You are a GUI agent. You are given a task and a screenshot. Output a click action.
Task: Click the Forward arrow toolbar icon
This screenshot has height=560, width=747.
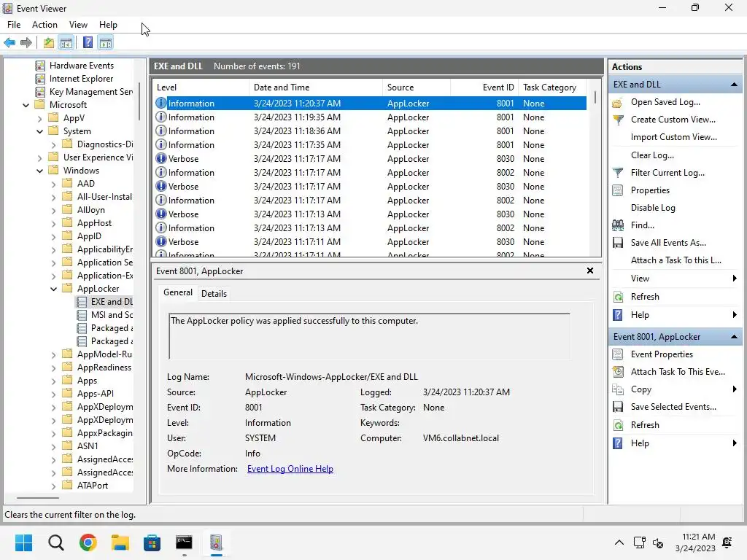pyautogui.click(x=26, y=43)
